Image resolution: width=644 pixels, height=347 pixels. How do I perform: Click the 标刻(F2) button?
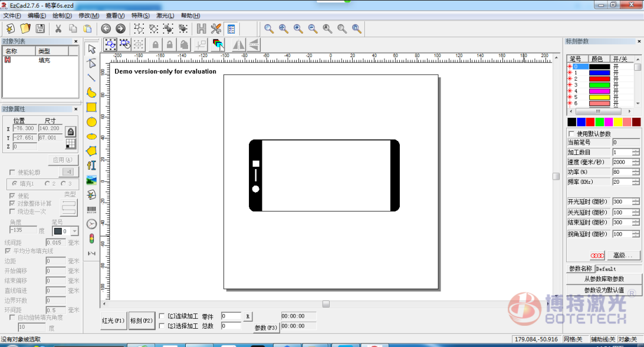[x=142, y=320]
